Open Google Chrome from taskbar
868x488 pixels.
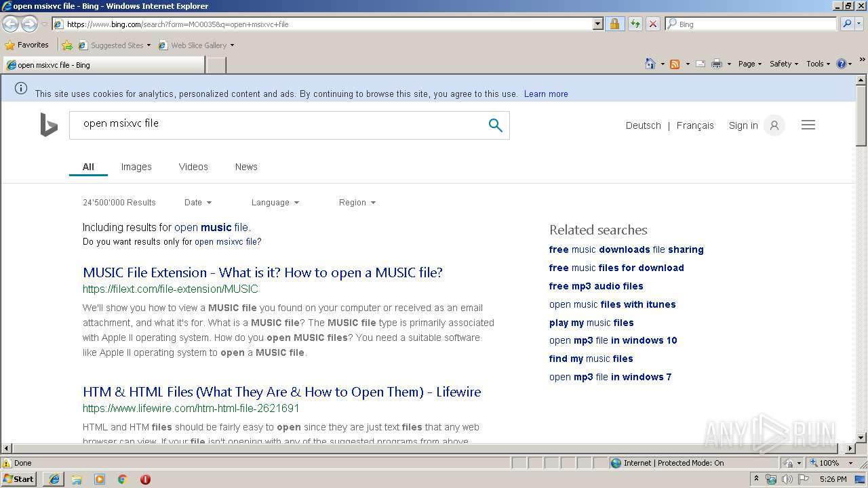tap(123, 479)
